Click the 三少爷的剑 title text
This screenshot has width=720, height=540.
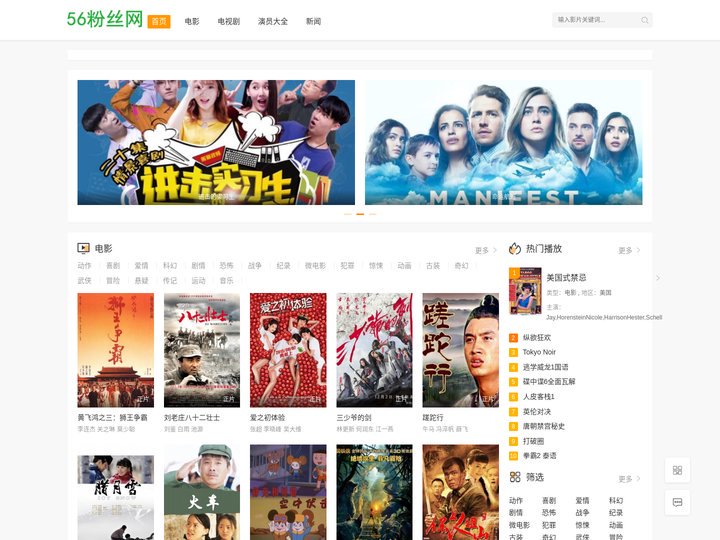(x=354, y=418)
